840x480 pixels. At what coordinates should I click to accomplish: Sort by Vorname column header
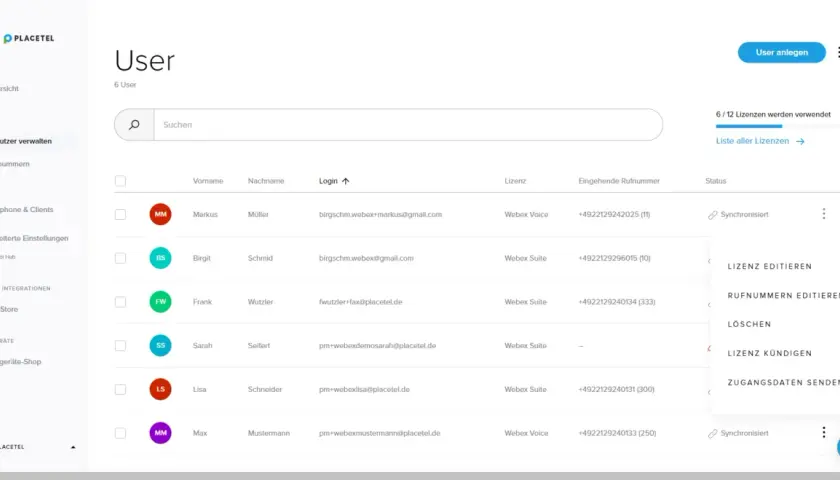208,181
